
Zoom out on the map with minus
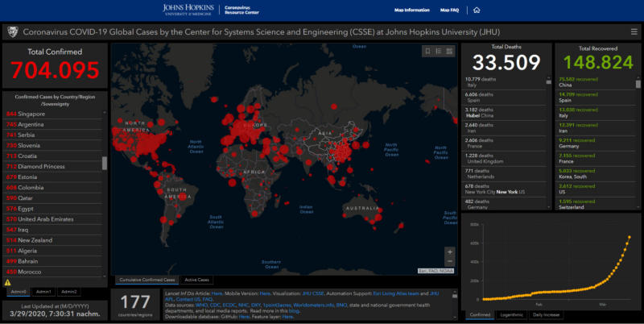tap(449, 262)
